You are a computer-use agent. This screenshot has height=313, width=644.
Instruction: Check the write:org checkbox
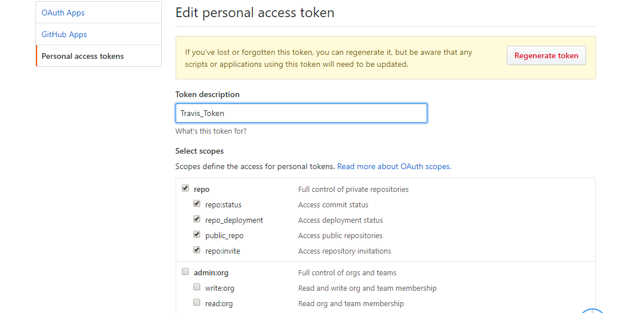(x=197, y=287)
